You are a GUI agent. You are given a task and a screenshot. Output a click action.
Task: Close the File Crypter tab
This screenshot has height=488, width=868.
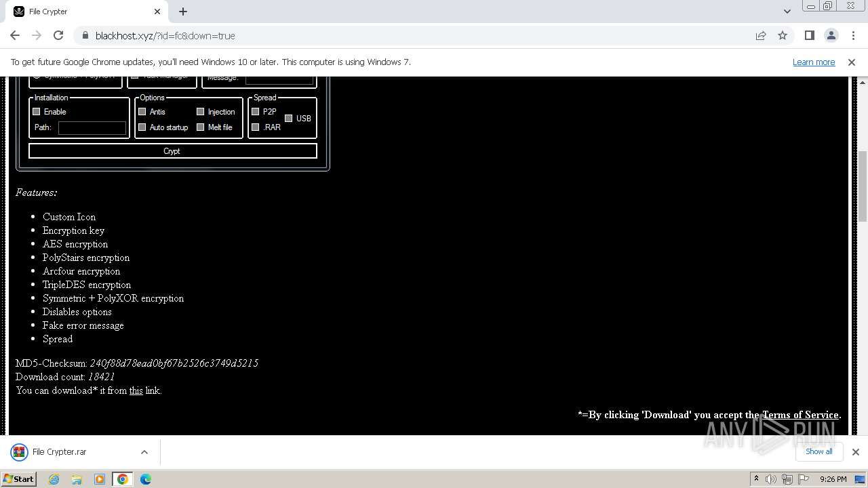pyautogui.click(x=157, y=12)
